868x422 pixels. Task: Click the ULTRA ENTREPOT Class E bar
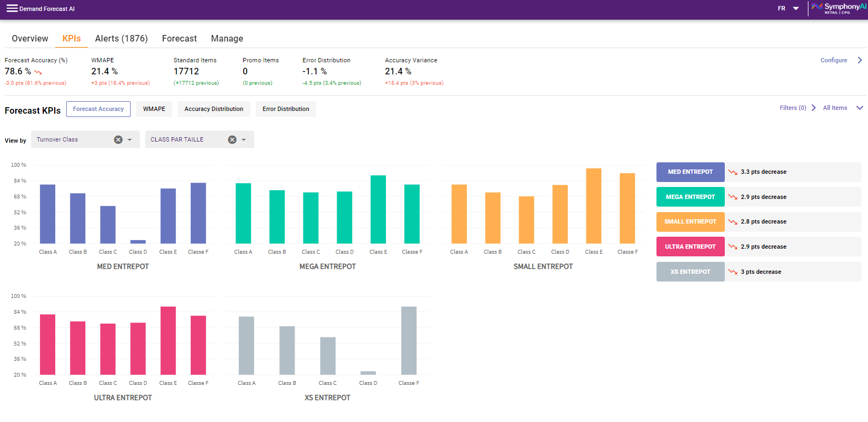click(x=168, y=341)
